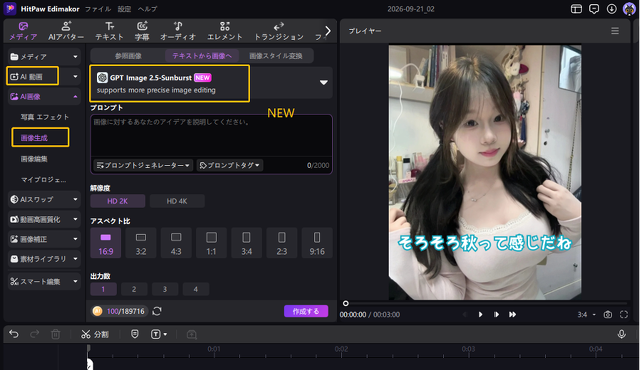Open the テキスト tab
Viewport: 640px width, 370px height.
pyautogui.click(x=109, y=31)
